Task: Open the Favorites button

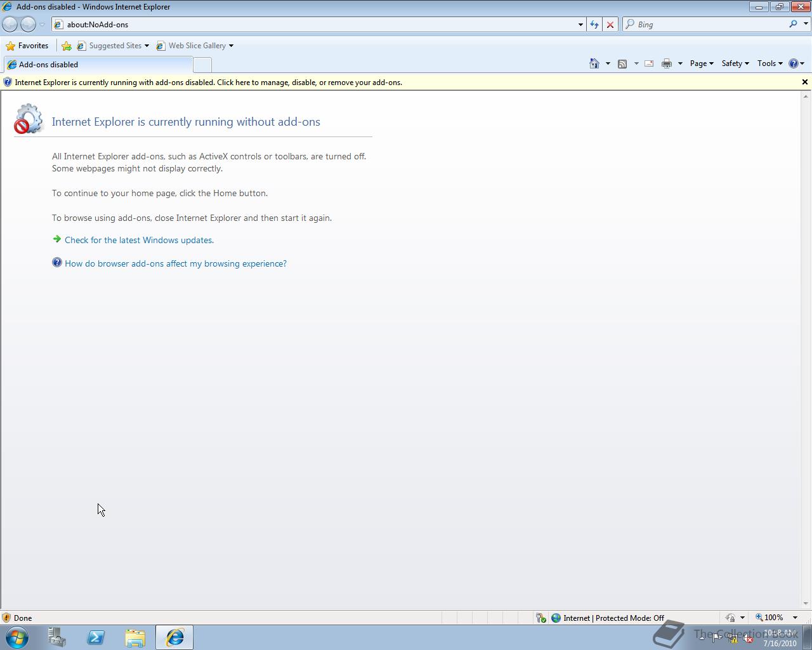Action: (x=27, y=46)
